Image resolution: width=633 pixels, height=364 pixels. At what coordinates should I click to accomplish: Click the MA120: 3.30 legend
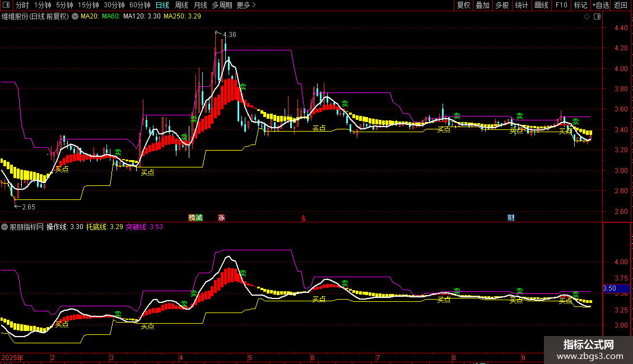click(142, 16)
